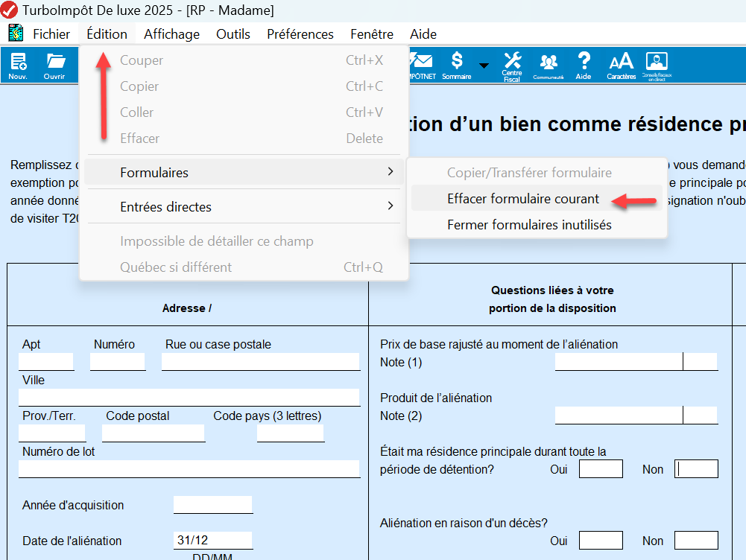Click the Produit de l'aliénation amount field
Image resolution: width=746 pixels, height=560 pixels.
click(619, 415)
